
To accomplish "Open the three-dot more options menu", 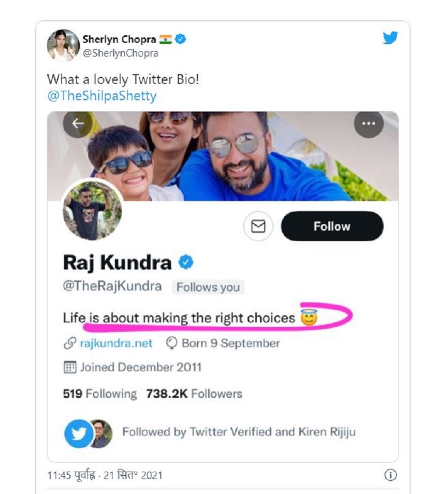I will [369, 123].
